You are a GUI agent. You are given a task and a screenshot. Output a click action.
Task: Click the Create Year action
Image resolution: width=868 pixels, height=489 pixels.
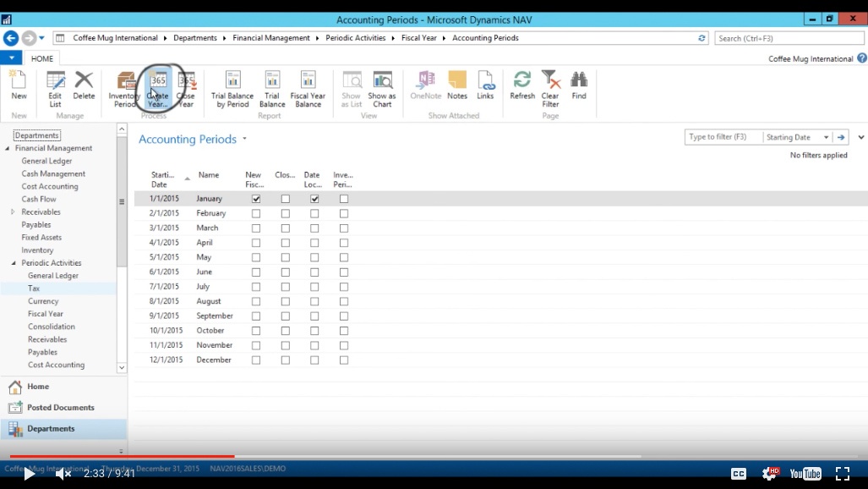[x=158, y=89]
